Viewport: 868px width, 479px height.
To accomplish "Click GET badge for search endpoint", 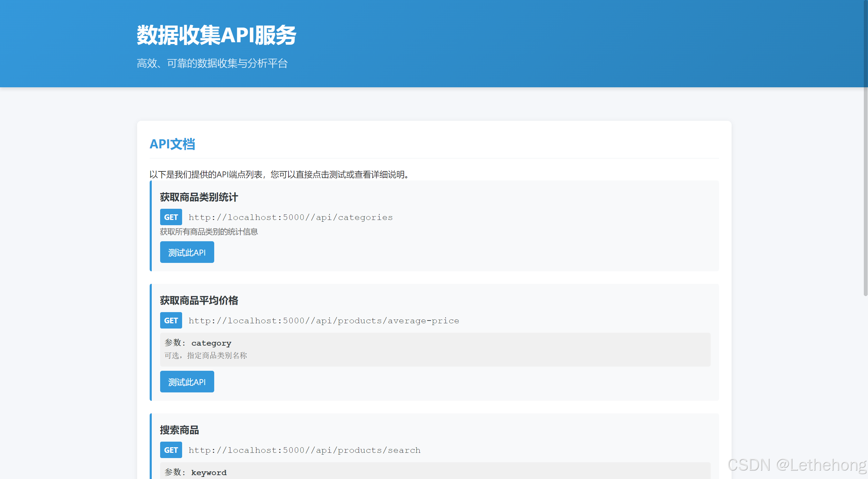I will [171, 450].
